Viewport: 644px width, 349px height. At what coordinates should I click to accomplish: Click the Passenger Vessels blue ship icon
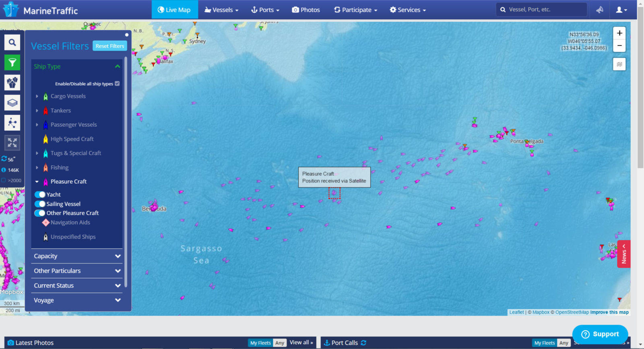point(45,125)
